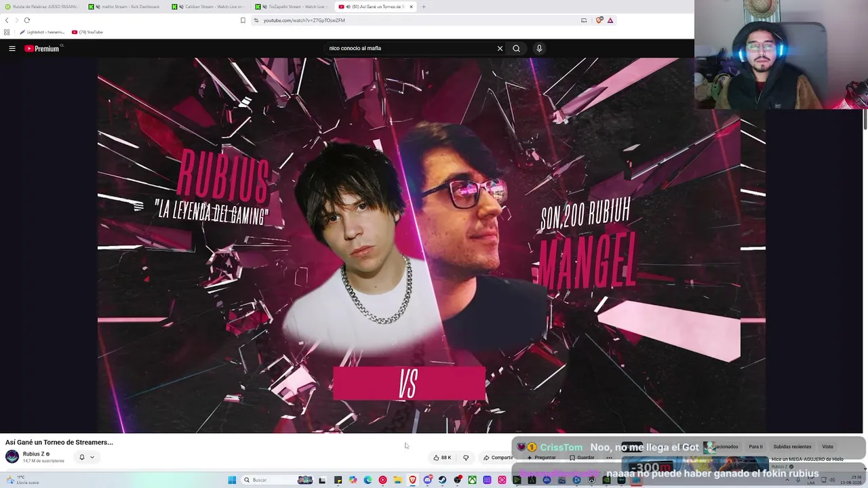868x488 pixels.
Task: Open the weather widget on the taskbar
Action: tap(24, 480)
